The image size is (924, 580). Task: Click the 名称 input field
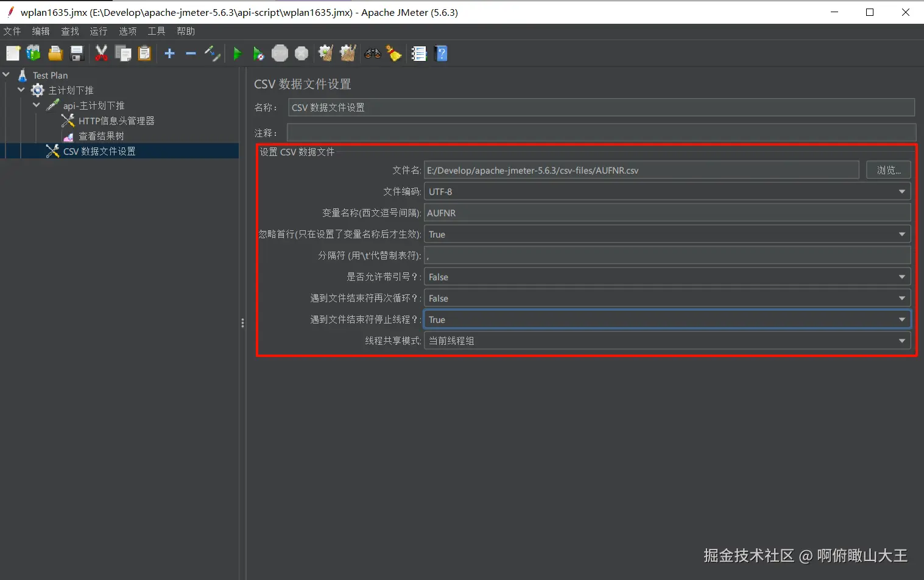[601, 107]
